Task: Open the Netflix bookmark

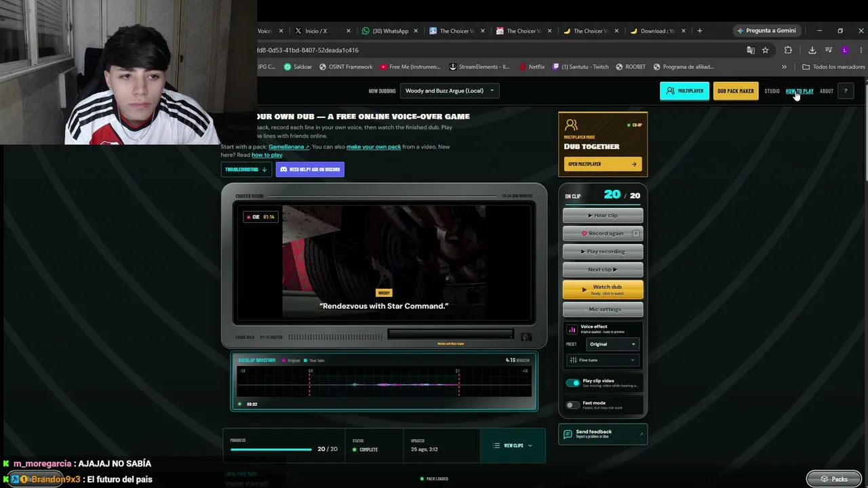Action: click(532, 67)
